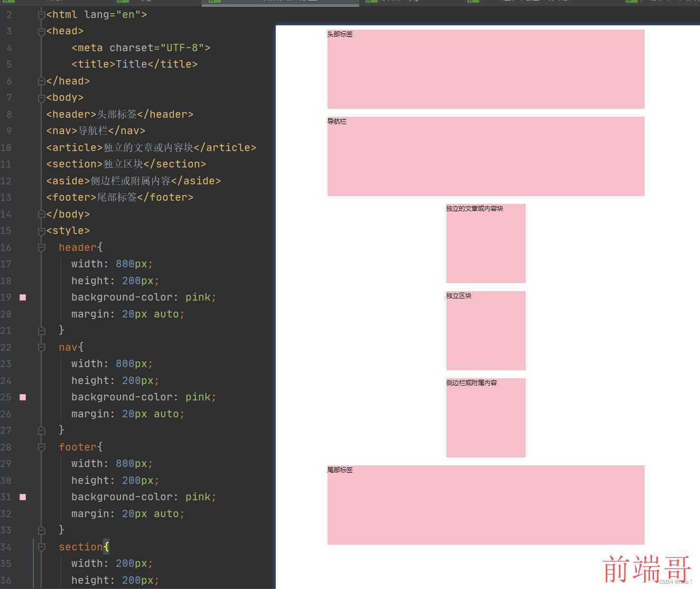
Task: Click the nav selector on line 22
Action: pyautogui.click(x=68, y=348)
